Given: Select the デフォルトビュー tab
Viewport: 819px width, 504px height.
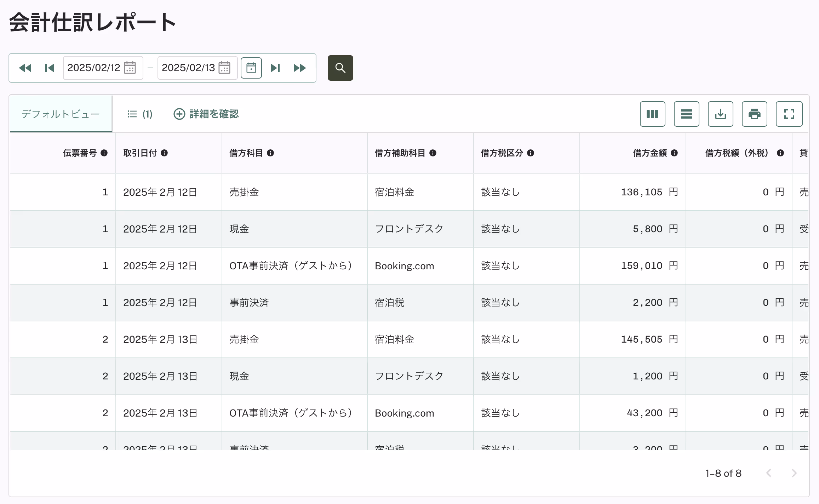Looking at the screenshot, I should pos(61,114).
